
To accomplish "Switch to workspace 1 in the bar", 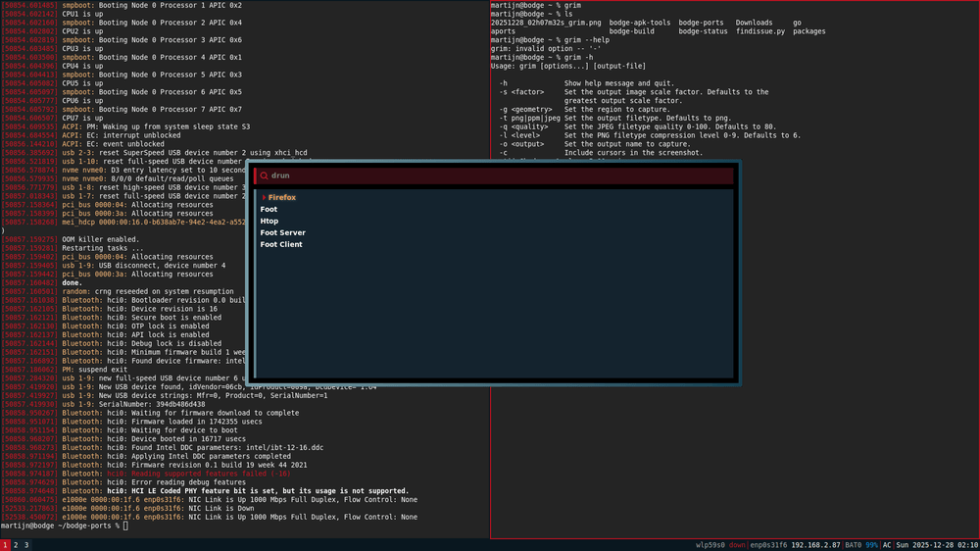I will [5, 544].
